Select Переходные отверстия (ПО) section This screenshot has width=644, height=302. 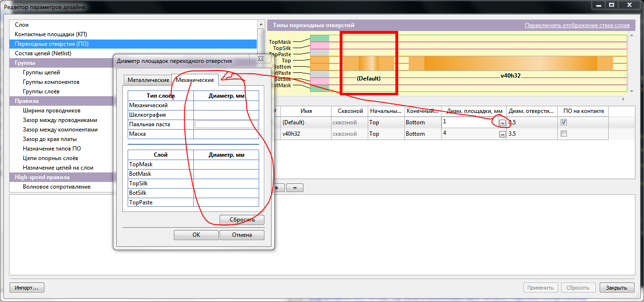tap(133, 44)
